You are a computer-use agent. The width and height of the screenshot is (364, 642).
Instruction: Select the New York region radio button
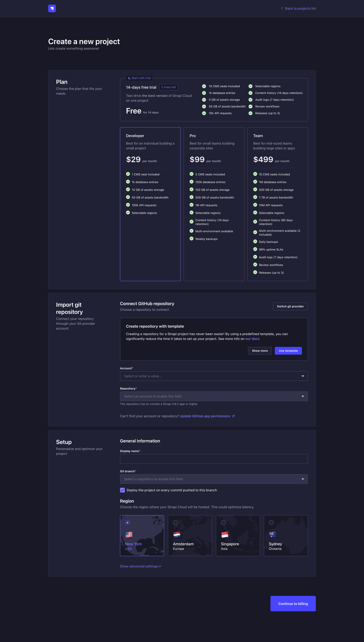127,523
